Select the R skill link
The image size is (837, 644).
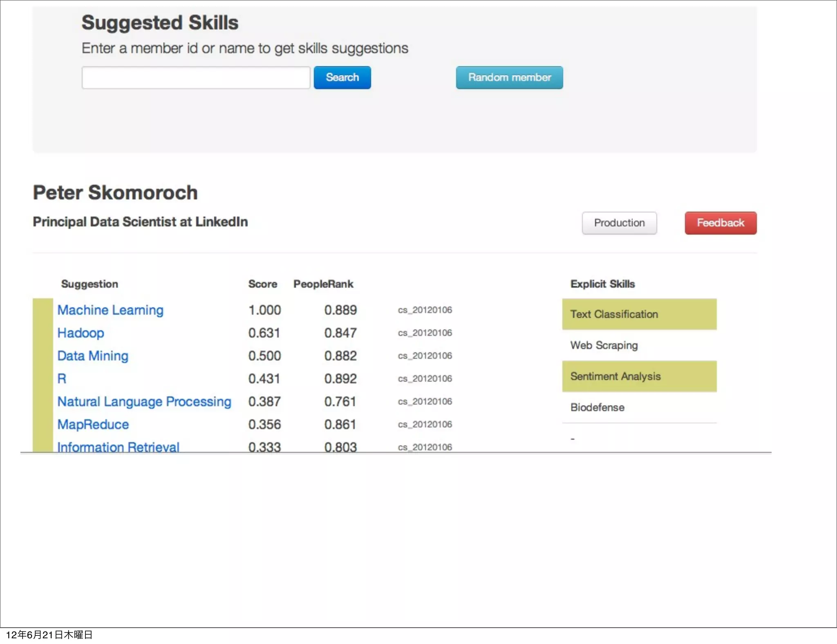coord(62,379)
